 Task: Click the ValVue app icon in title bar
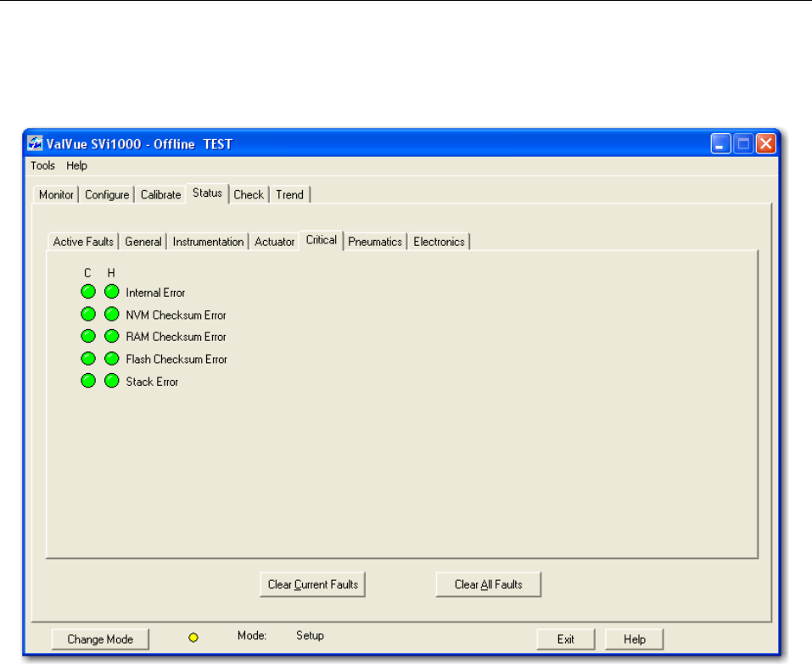pyautogui.click(x=36, y=143)
